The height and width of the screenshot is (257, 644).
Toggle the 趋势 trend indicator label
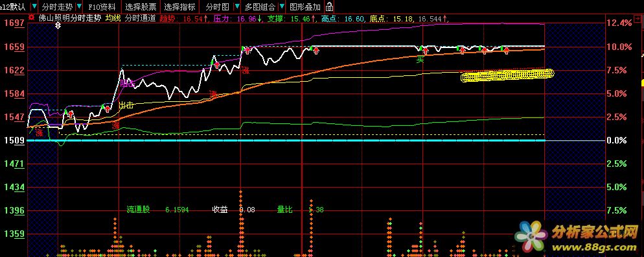(167, 19)
